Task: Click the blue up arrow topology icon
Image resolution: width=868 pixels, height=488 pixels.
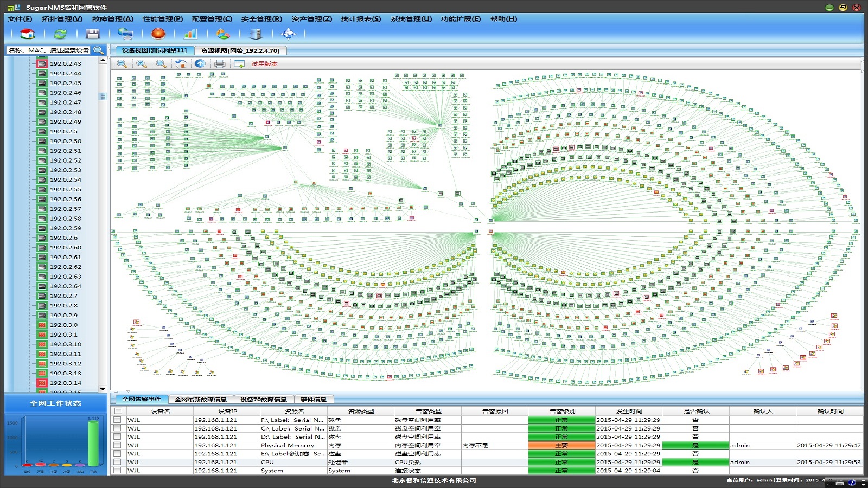Action: point(200,63)
